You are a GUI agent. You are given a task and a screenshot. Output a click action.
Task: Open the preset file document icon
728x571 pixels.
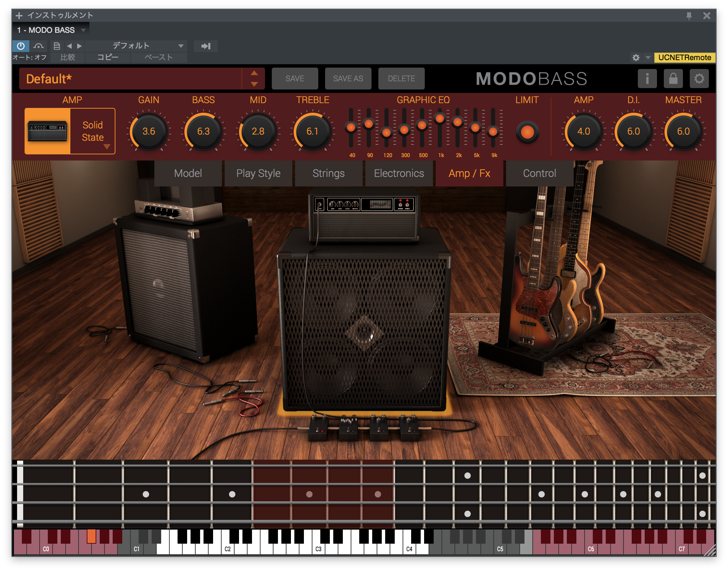(57, 46)
